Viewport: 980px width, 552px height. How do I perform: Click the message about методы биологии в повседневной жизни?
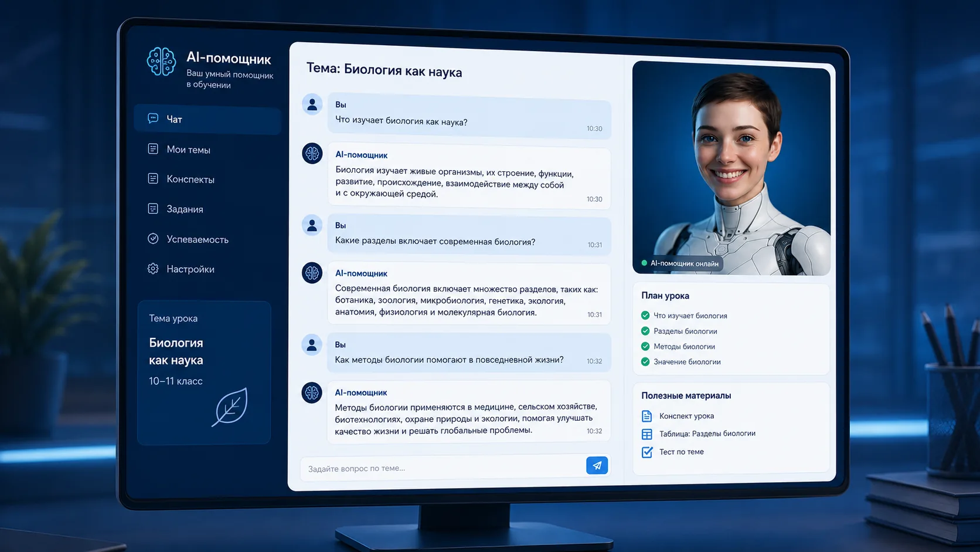click(x=469, y=354)
